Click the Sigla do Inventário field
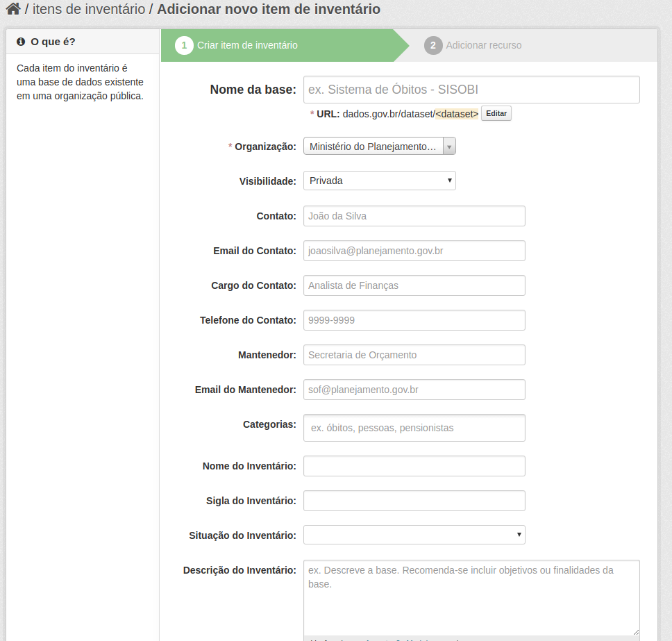This screenshot has width=672, height=641. tap(414, 501)
